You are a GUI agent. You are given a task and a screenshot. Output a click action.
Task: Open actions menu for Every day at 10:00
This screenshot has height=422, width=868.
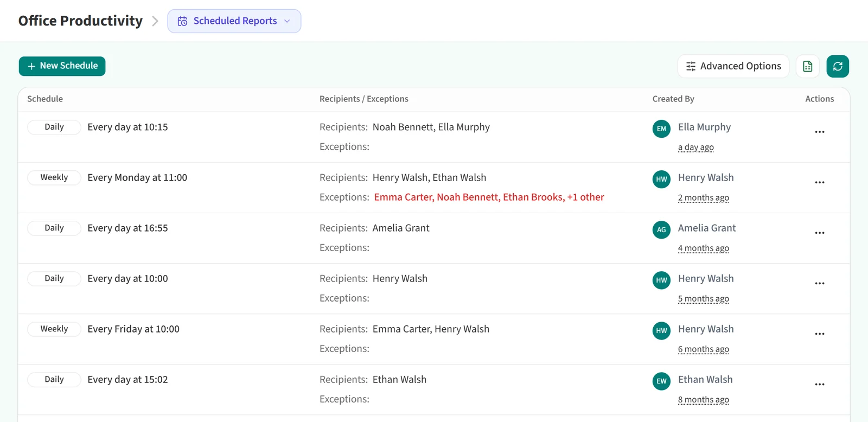[820, 283]
